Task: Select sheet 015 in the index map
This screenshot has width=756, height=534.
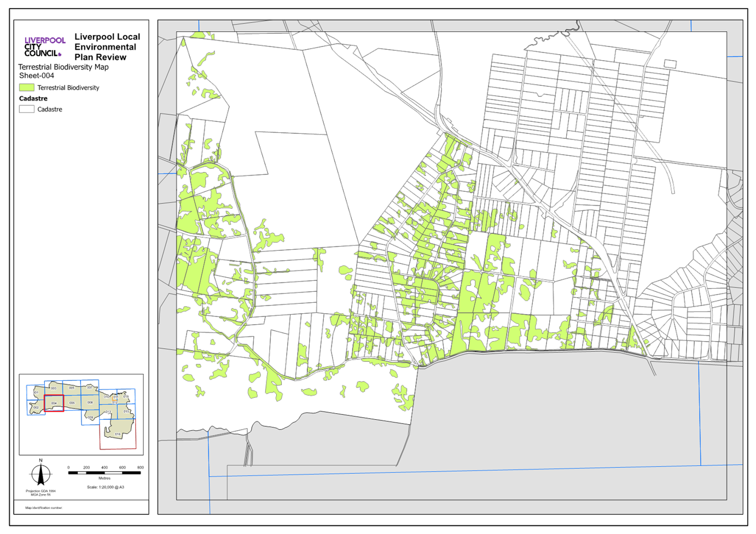Action: (126, 412)
